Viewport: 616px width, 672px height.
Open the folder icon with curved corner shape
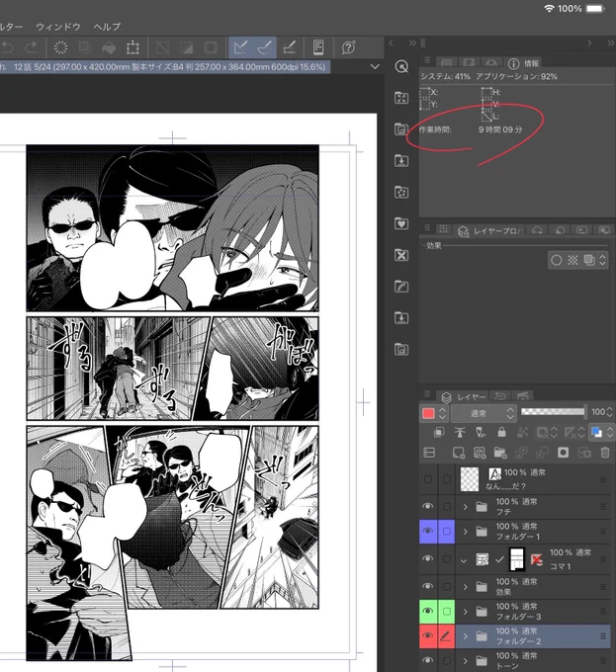(401, 287)
